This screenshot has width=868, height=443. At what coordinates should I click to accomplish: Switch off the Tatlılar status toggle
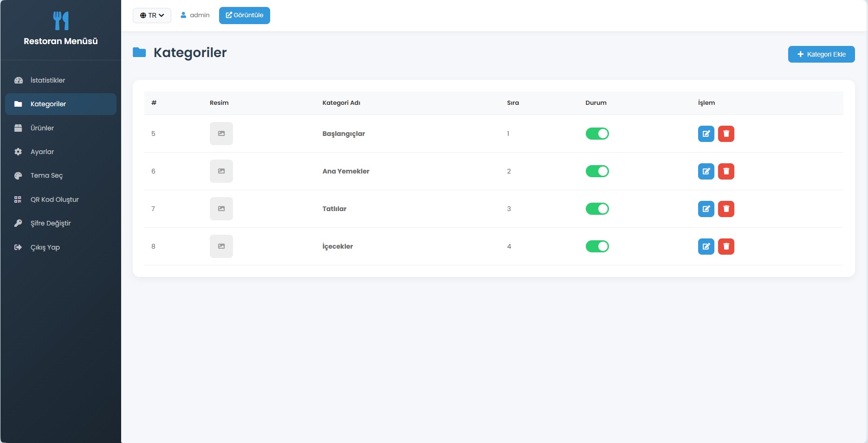coord(597,209)
